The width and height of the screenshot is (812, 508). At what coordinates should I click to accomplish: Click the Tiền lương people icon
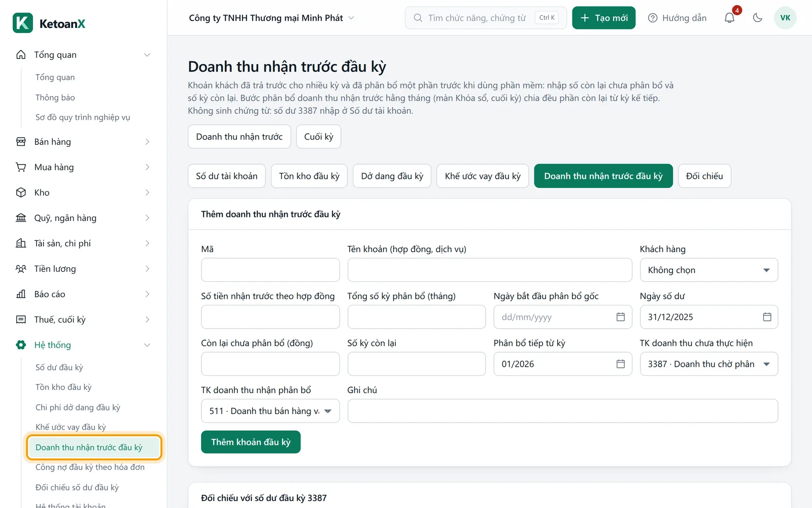click(21, 269)
